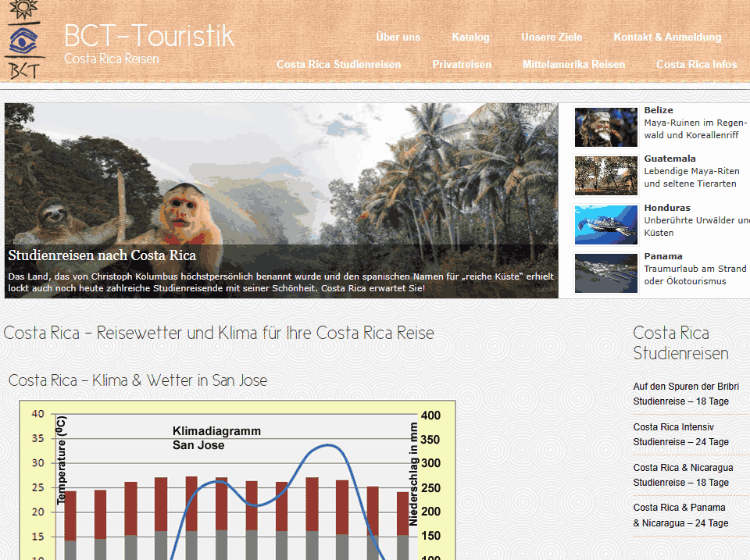Go to Kontakt & Anmeldung
750x560 pixels.
(x=667, y=37)
